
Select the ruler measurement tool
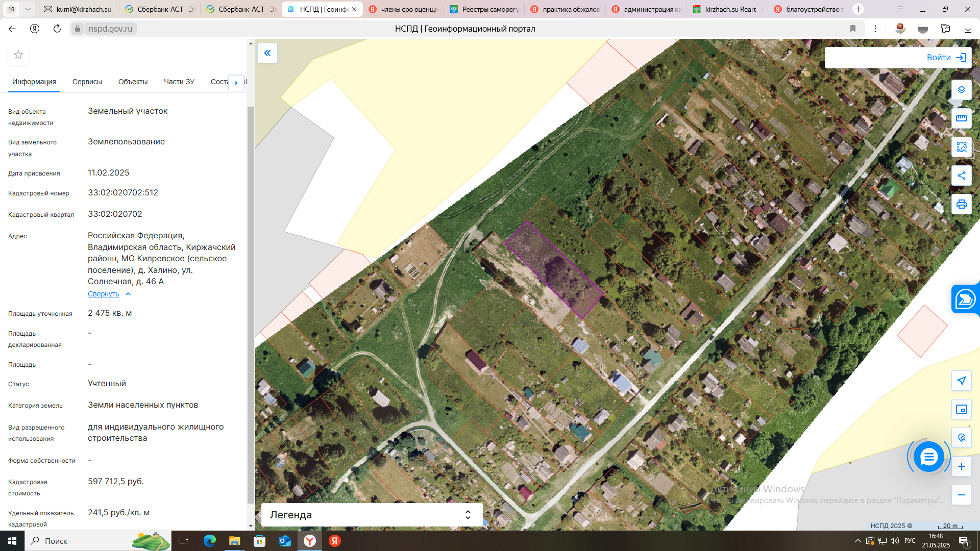(961, 118)
